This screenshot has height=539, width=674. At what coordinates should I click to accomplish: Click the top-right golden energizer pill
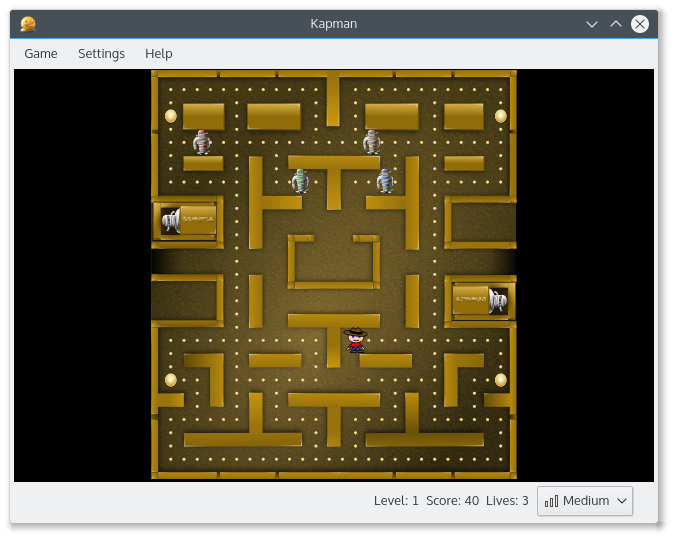(500, 116)
